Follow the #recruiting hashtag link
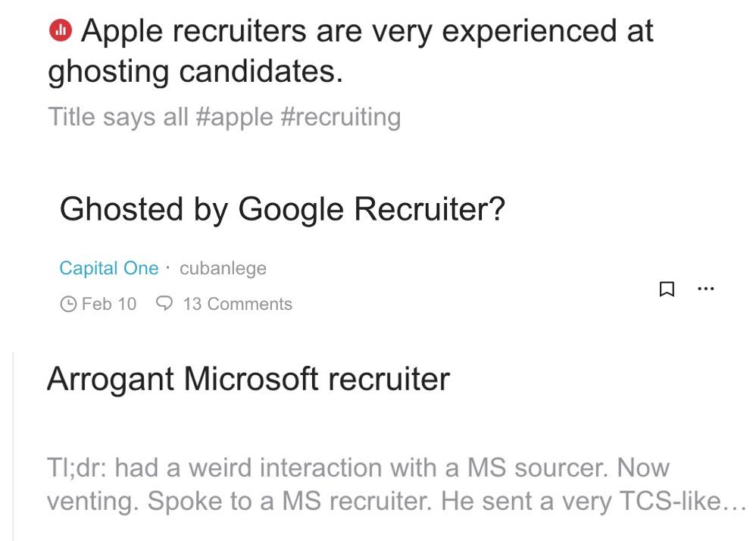The height and width of the screenshot is (541, 756). [x=340, y=117]
